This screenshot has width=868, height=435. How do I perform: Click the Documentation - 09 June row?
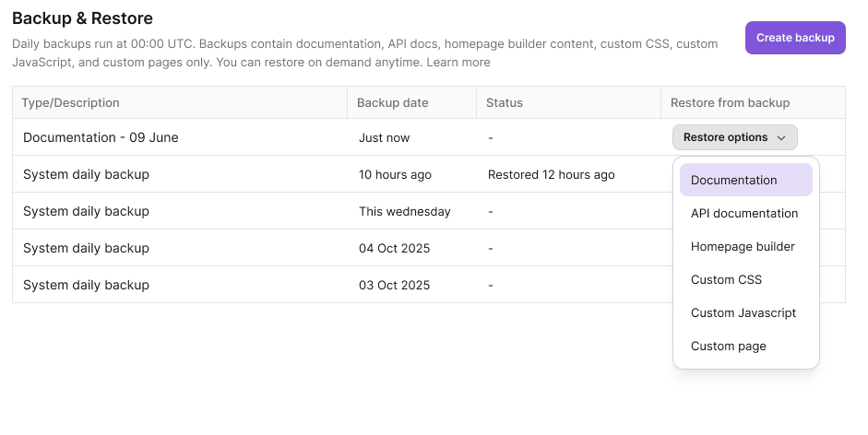pos(428,137)
